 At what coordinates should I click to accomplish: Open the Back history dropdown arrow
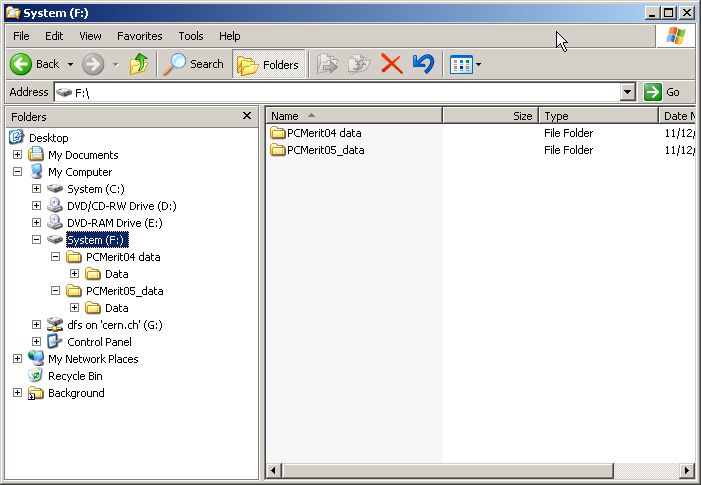[x=70, y=65]
